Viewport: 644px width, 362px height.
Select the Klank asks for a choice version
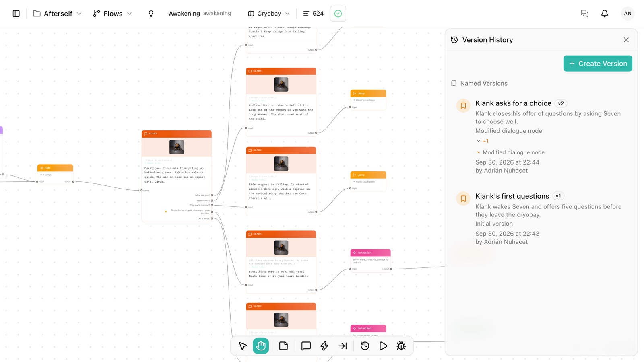click(513, 103)
